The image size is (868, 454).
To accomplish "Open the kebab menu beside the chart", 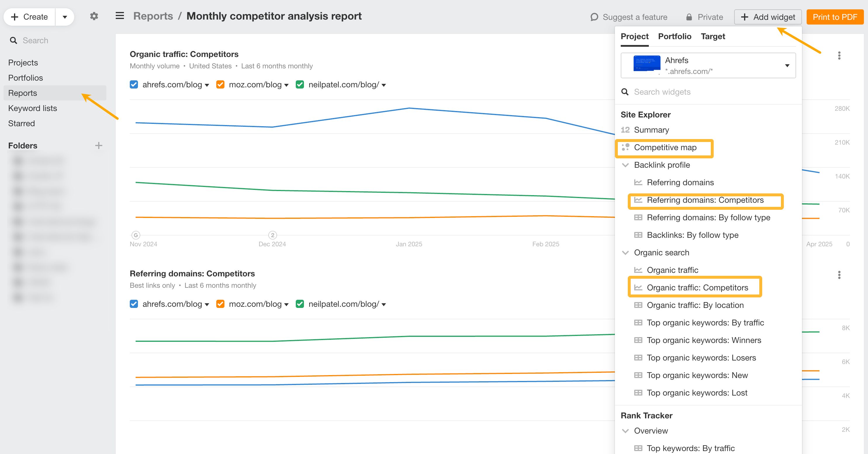I will (x=839, y=55).
